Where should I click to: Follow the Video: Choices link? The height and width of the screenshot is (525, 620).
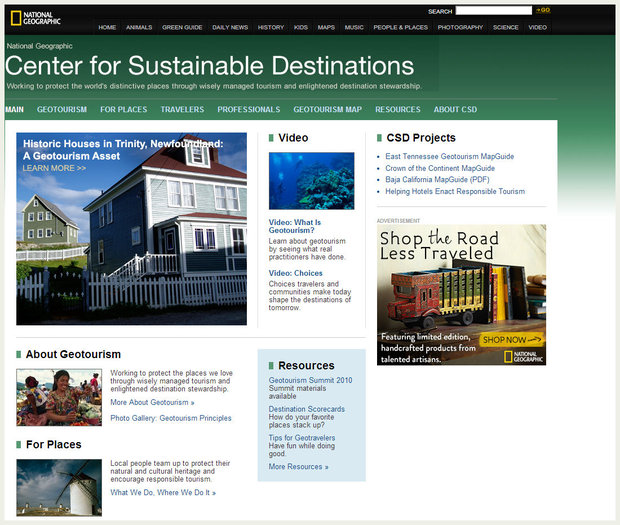coord(295,273)
